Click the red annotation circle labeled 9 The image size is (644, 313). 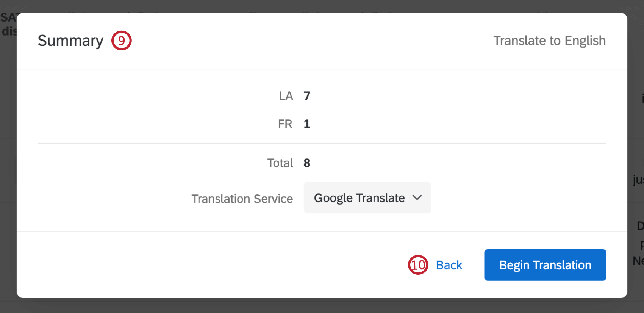(122, 41)
